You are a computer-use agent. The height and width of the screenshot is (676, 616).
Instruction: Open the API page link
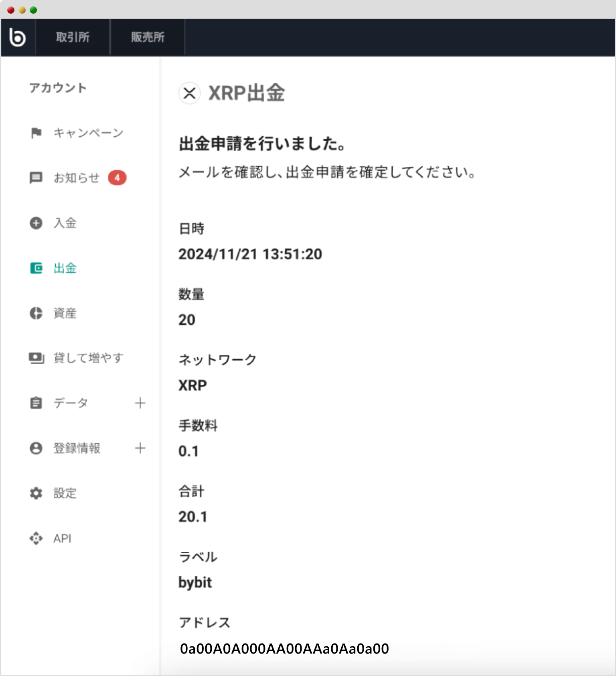pyautogui.click(x=63, y=538)
